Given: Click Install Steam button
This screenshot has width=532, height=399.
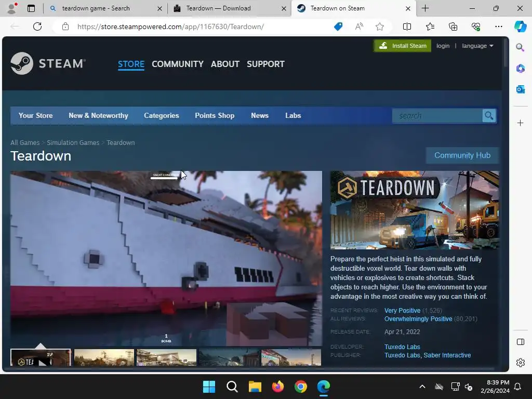Looking at the screenshot, I should point(403,46).
